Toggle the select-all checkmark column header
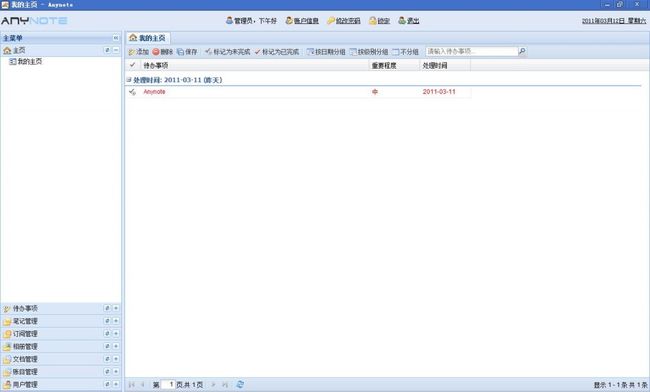This screenshot has width=650, height=392. coord(132,65)
